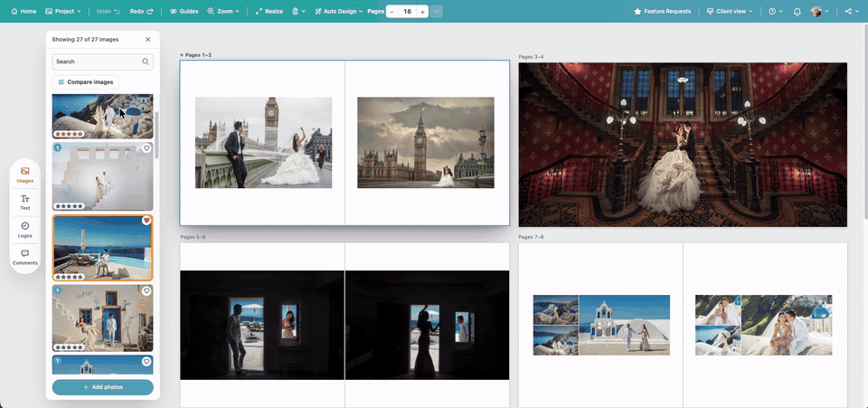Image resolution: width=868 pixels, height=408 pixels.
Task: Click the Redo button
Action: [x=141, y=11]
